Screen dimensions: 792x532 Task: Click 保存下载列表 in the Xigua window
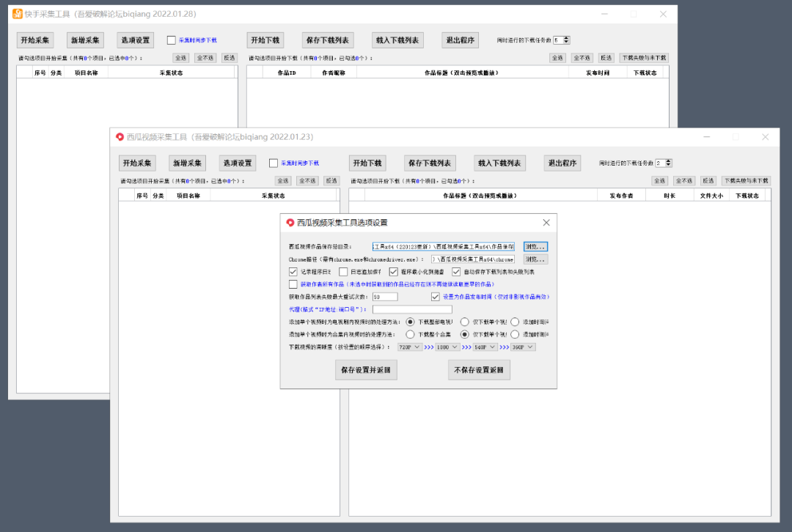[430, 163]
